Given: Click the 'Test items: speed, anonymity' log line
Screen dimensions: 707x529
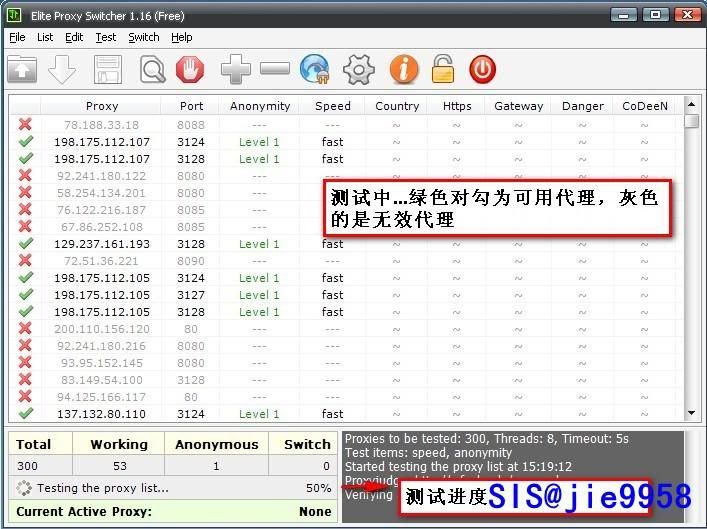Looking at the screenshot, I should [x=428, y=452].
